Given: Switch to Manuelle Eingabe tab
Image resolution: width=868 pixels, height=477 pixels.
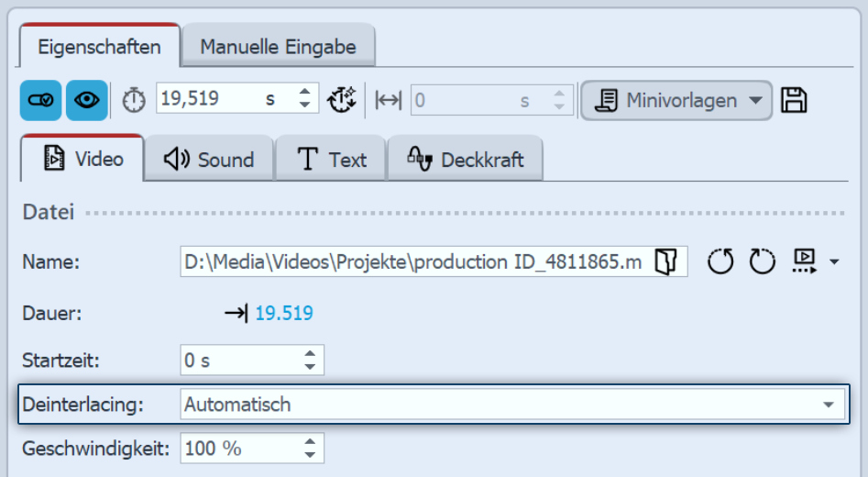Looking at the screenshot, I should 278,46.
